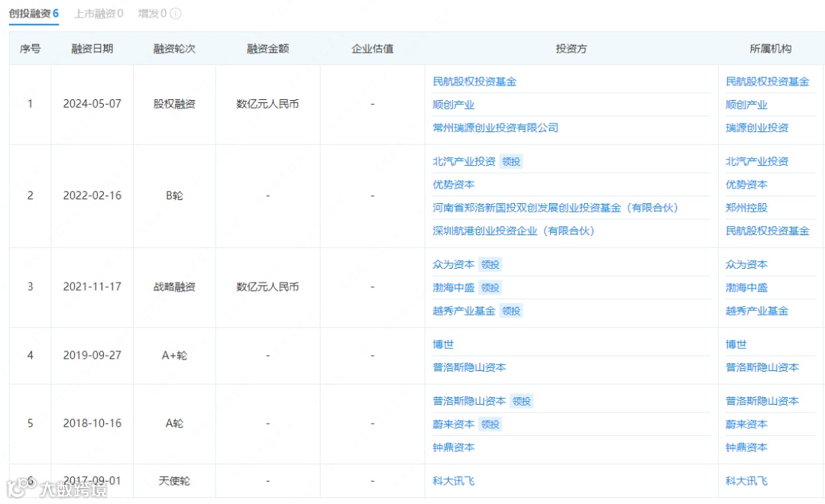Open 蔚来资本 in the 所属机构 column
This screenshot has width=825, height=504.
tap(746, 425)
